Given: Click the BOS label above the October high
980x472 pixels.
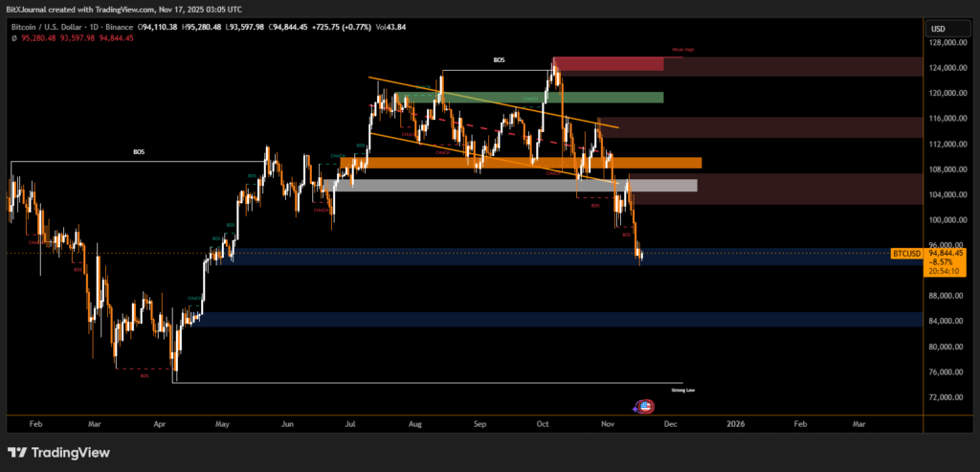Looking at the screenshot, I should click(499, 60).
